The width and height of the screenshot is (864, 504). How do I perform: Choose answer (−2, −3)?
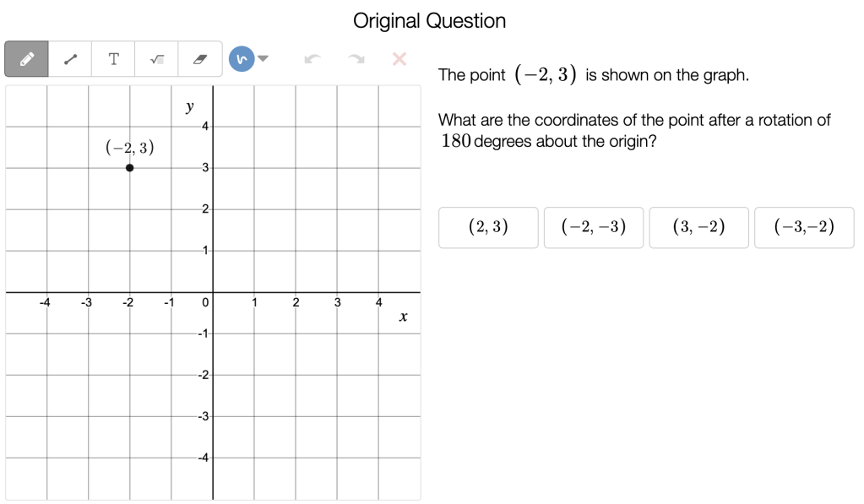[x=594, y=227]
